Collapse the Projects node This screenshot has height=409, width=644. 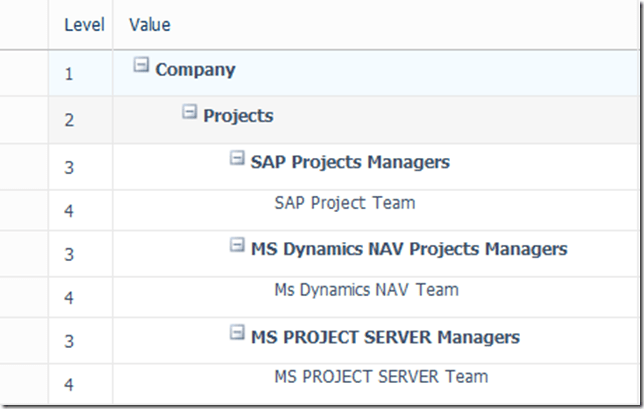[x=189, y=112]
